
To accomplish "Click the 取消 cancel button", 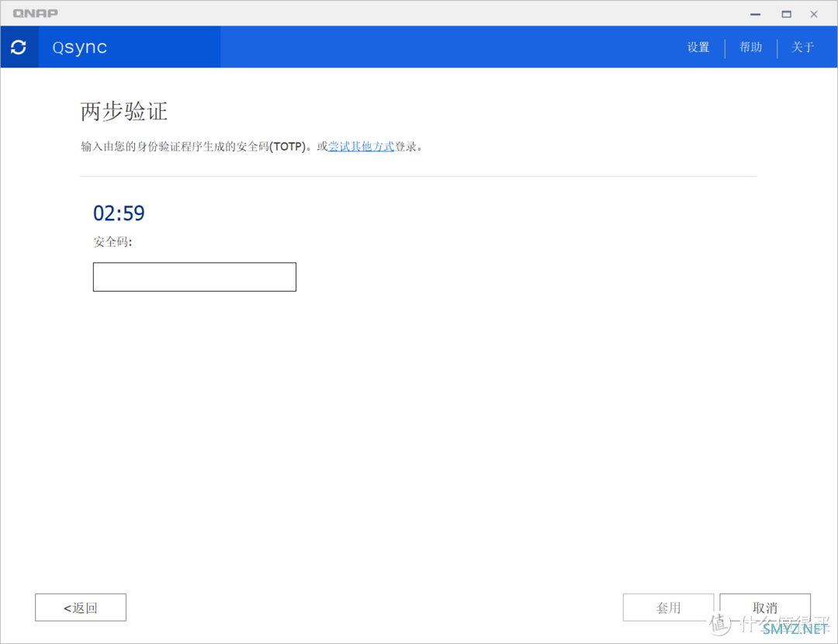I will click(765, 608).
